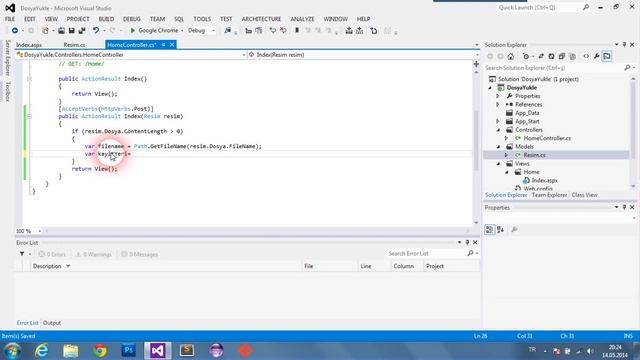The width and height of the screenshot is (640, 360).
Task: Click the New Project toolbar icon
Action: 45,31
